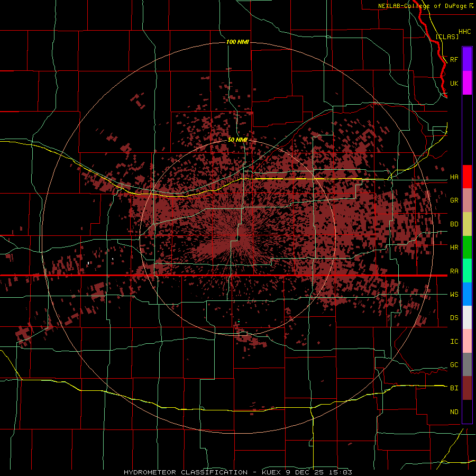This screenshot has width=476, height=476.
Task: Click the '15:03' timestamp text
Action: pos(340,472)
